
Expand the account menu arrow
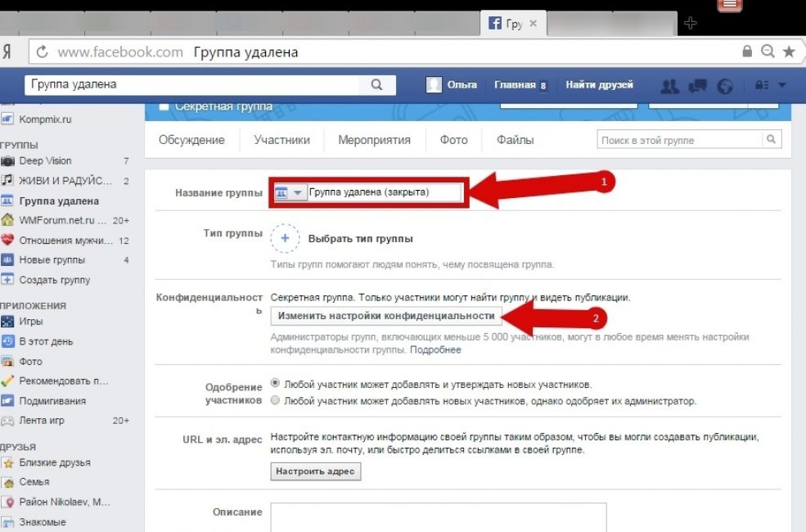click(x=782, y=85)
